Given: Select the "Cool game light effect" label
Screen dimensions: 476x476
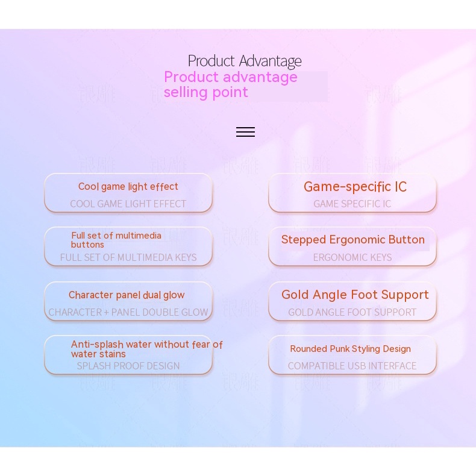Looking at the screenshot, I should coord(128,187).
